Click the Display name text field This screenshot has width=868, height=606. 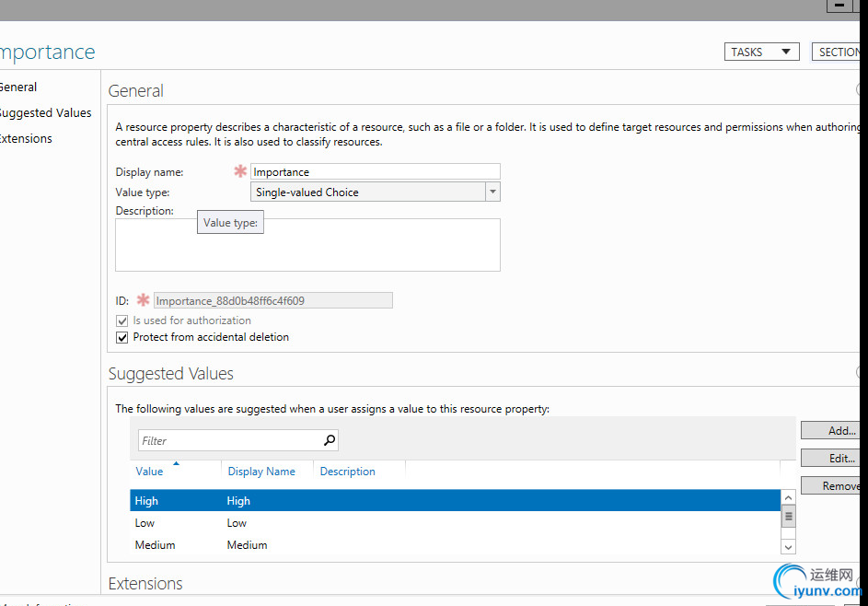click(x=375, y=171)
